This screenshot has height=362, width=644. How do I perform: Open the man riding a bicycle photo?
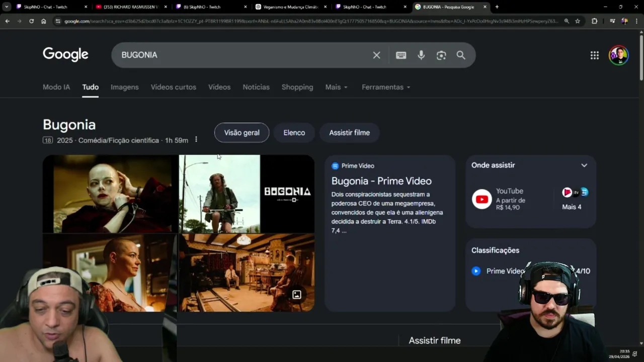point(220,194)
